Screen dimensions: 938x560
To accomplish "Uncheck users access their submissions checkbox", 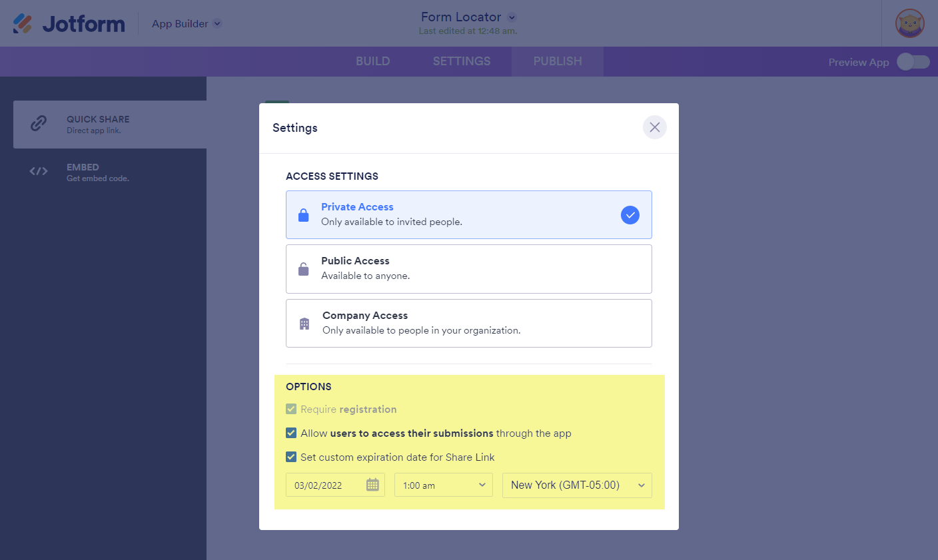I will [x=291, y=433].
